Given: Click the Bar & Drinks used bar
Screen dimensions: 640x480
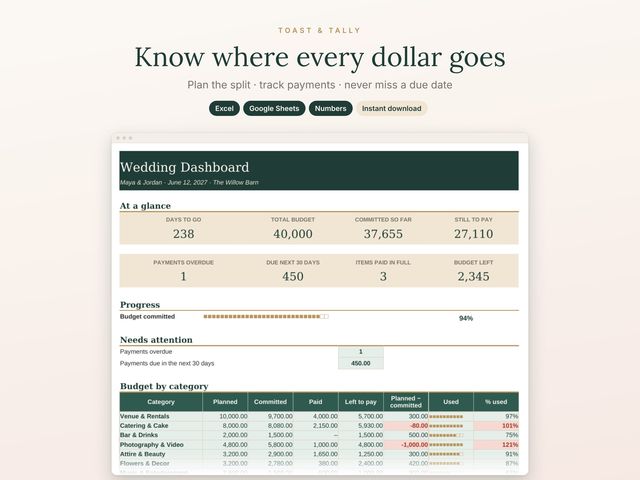Looking at the screenshot, I should pos(446,436).
